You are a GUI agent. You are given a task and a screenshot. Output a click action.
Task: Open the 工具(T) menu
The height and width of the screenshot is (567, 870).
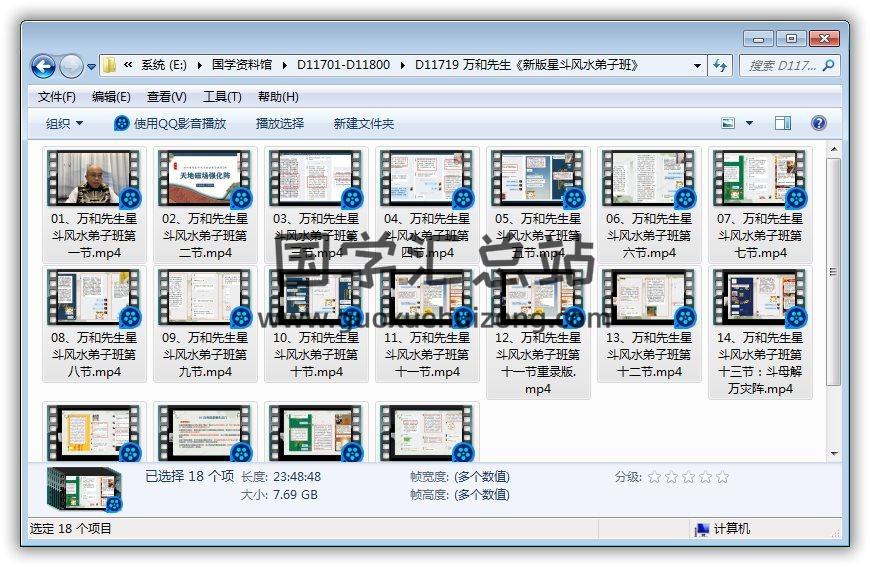click(222, 97)
